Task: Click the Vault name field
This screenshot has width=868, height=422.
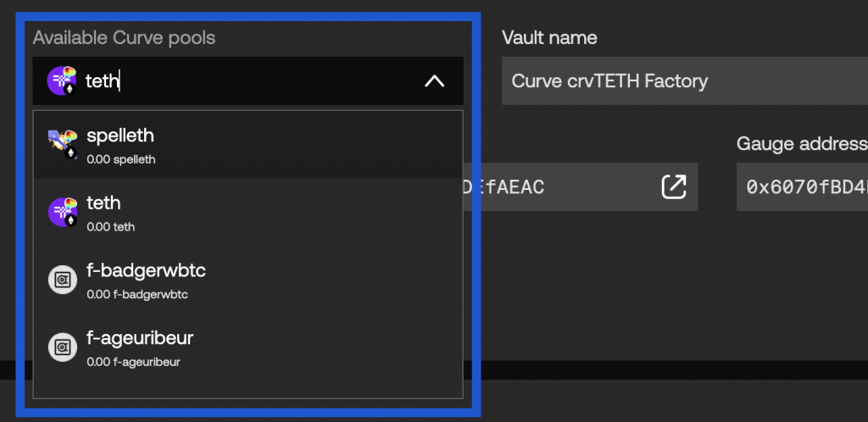Action: pos(685,81)
